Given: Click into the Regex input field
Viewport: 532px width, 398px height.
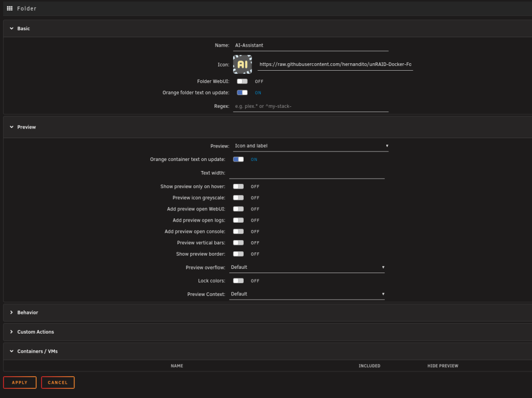Looking at the screenshot, I should tap(311, 106).
